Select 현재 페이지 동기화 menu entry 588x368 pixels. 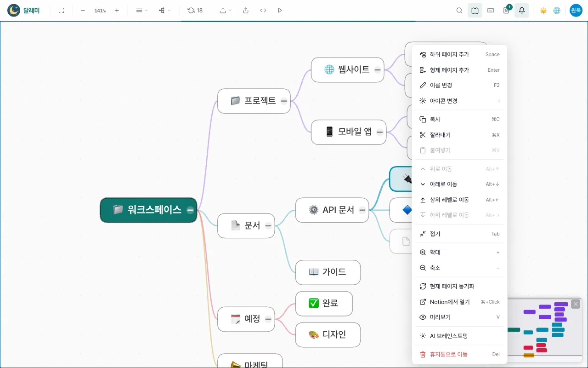pos(459,286)
